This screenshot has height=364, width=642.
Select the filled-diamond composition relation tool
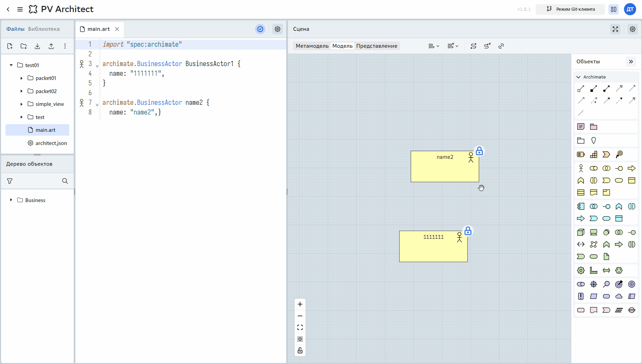point(594,89)
